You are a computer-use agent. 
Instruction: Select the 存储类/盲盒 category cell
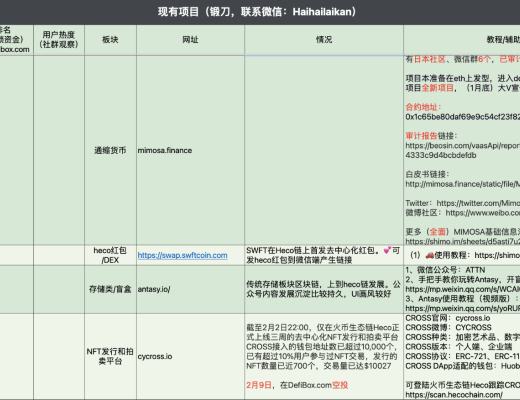pos(110,289)
